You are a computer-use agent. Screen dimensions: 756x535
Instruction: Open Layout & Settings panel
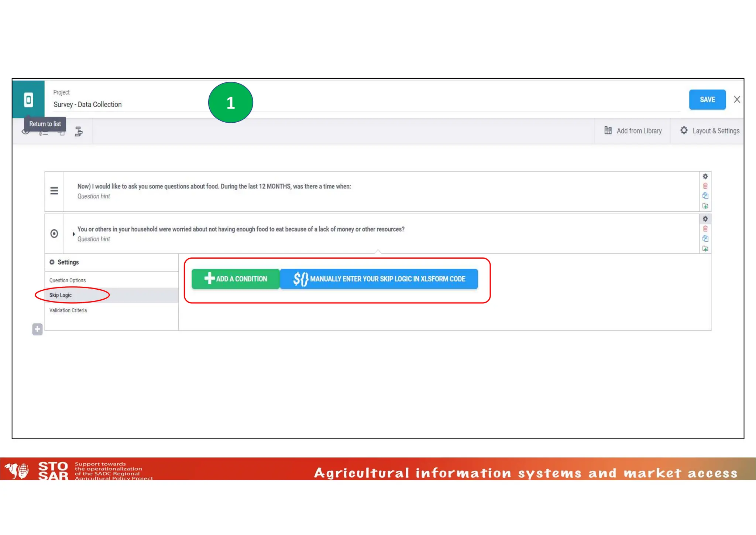coord(709,131)
